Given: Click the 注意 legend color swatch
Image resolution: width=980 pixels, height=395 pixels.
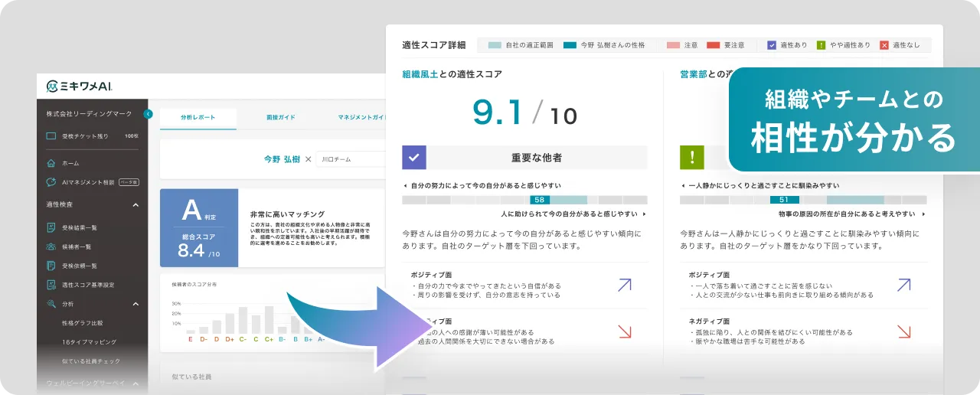Looking at the screenshot, I should (673, 45).
